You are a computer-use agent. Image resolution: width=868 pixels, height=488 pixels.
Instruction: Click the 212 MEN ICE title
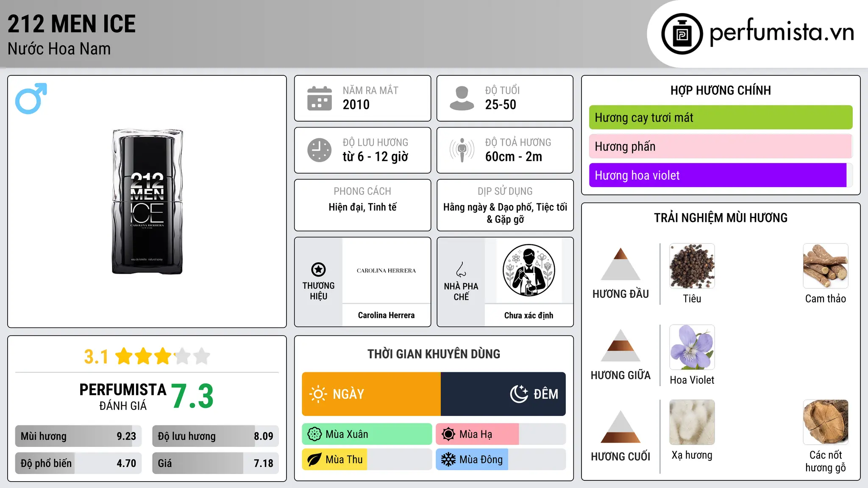(x=72, y=24)
